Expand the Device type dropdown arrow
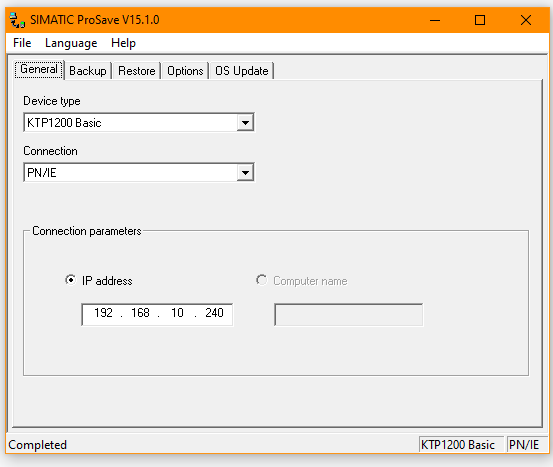Viewport: 553px width, 467px height. 245,123
